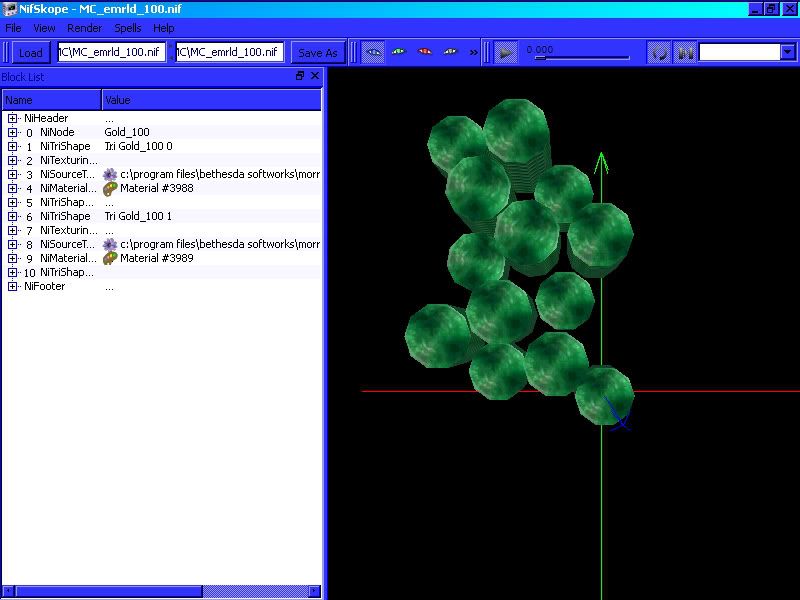Open the Spells menu

click(x=128, y=28)
